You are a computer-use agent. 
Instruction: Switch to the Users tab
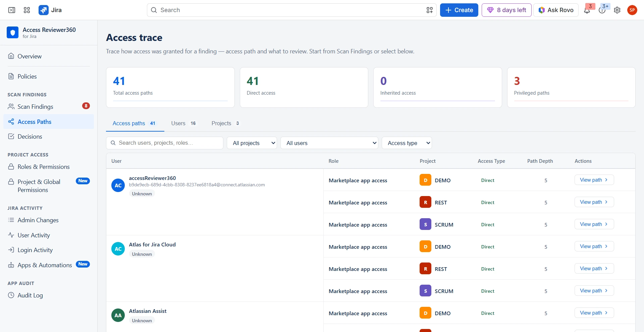pyautogui.click(x=184, y=123)
